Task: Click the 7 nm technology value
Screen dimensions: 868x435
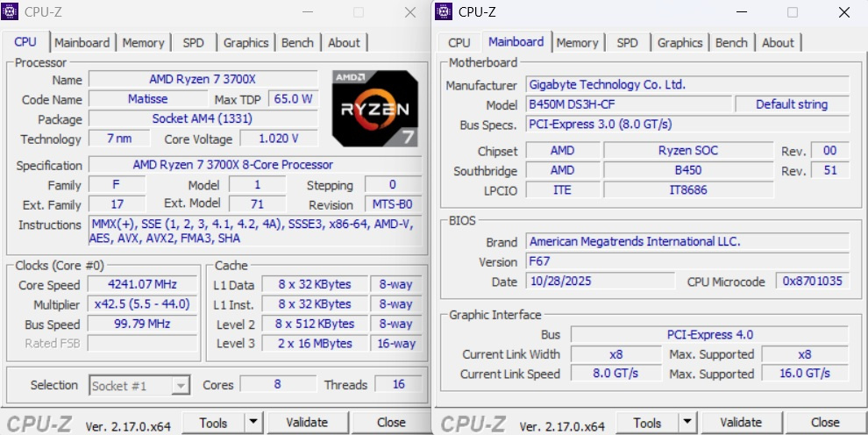Action: tap(119, 139)
